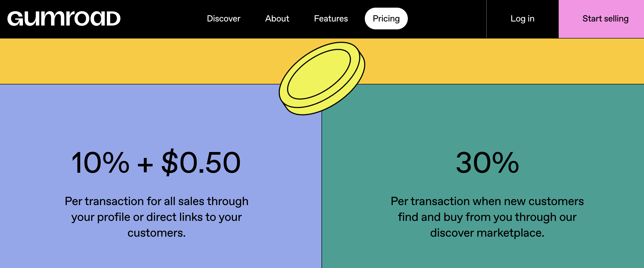Click "Per transaction for all sales through" line
The image size is (644, 268).
click(157, 201)
